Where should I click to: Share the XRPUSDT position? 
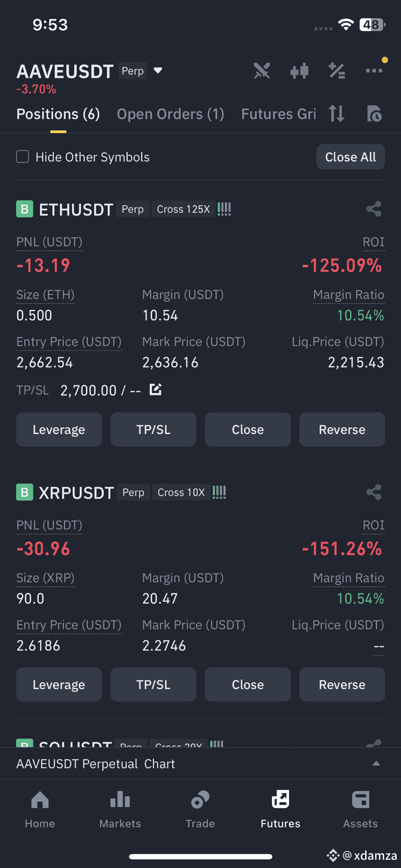(374, 492)
